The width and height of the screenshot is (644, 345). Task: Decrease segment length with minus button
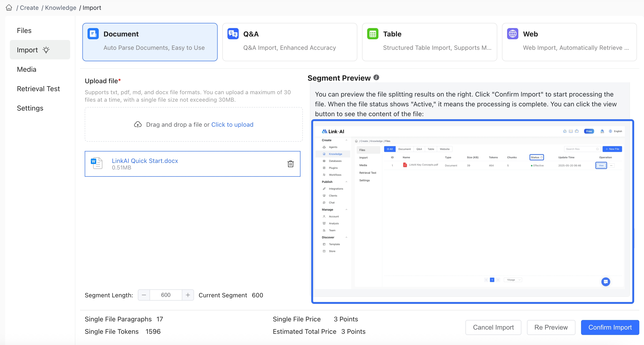[x=144, y=295]
